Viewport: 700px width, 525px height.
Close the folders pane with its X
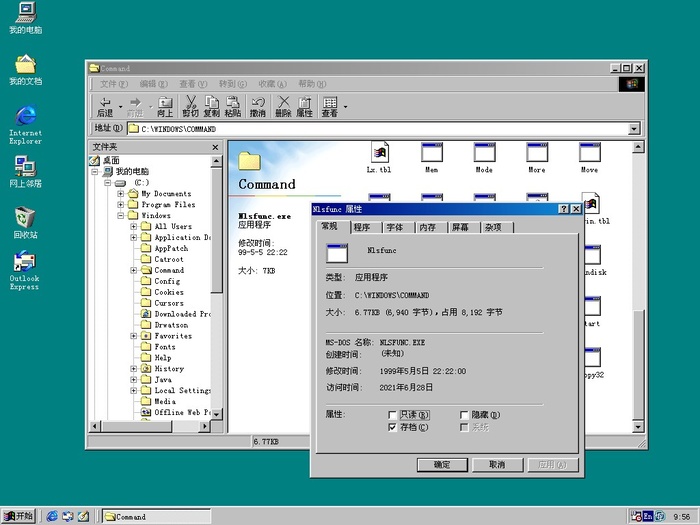(214, 147)
